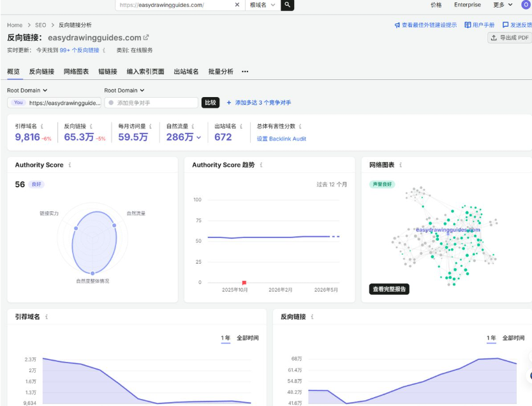Go to SEO breadcrumb
The width and height of the screenshot is (532, 406).
tap(40, 25)
